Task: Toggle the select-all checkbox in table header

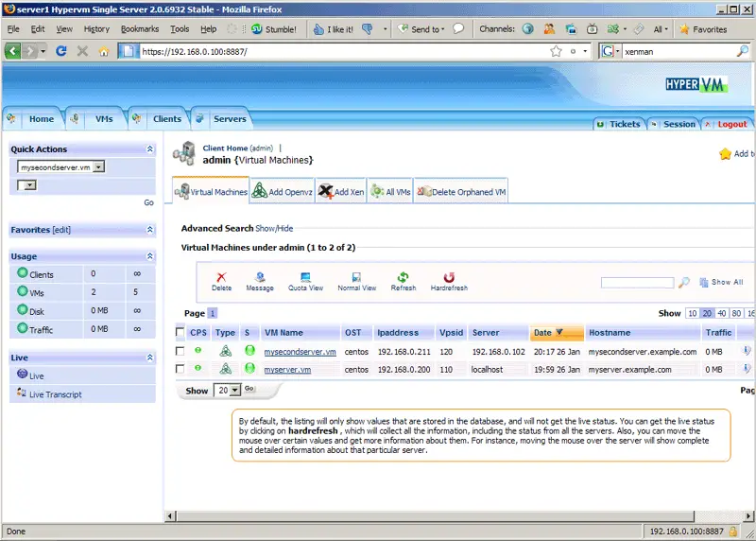Action: coord(180,332)
